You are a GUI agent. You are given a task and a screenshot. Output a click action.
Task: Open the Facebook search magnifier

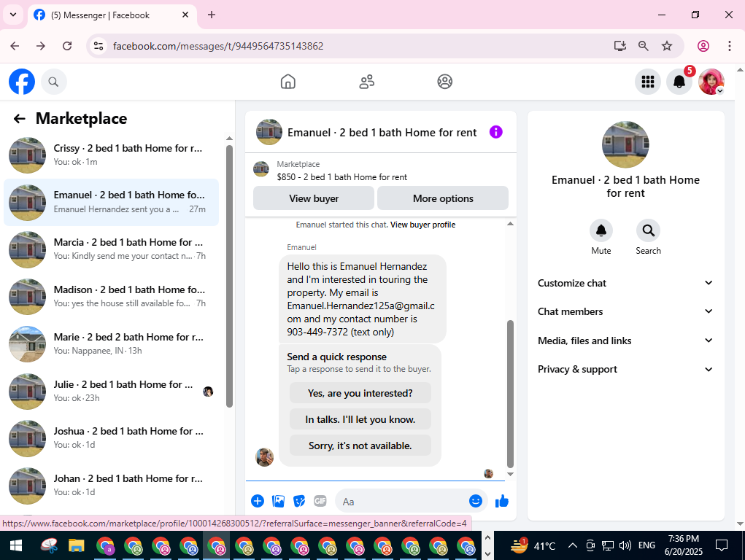pos(54,82)
